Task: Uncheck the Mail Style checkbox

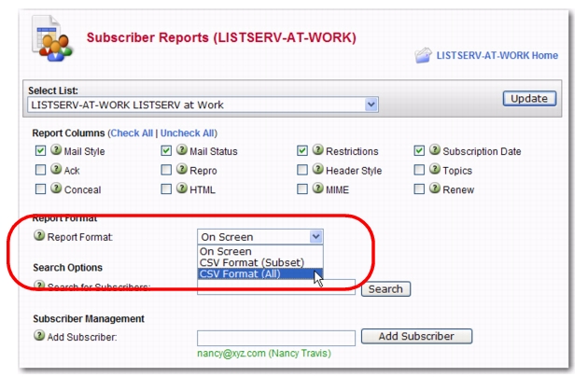Action: pyautogui.click(x=40, y=151)
